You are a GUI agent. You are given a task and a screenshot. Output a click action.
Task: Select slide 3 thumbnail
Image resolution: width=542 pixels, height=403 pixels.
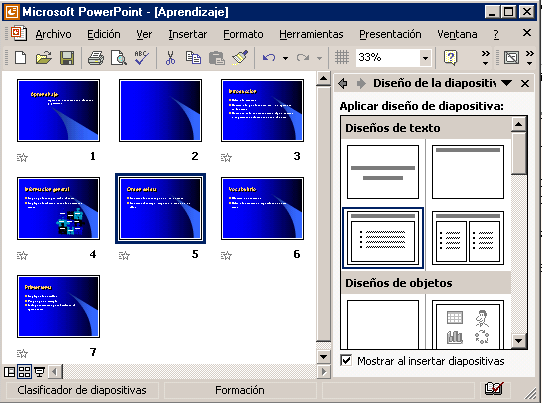click(262, 110)
